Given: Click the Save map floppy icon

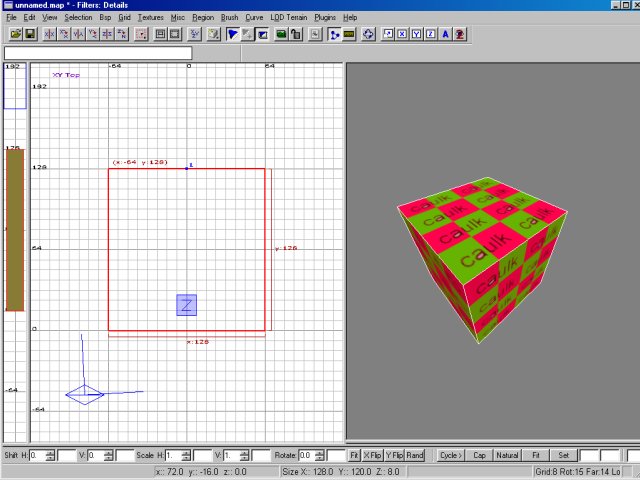Looking at the screenshot, I should tap(30, 34).
